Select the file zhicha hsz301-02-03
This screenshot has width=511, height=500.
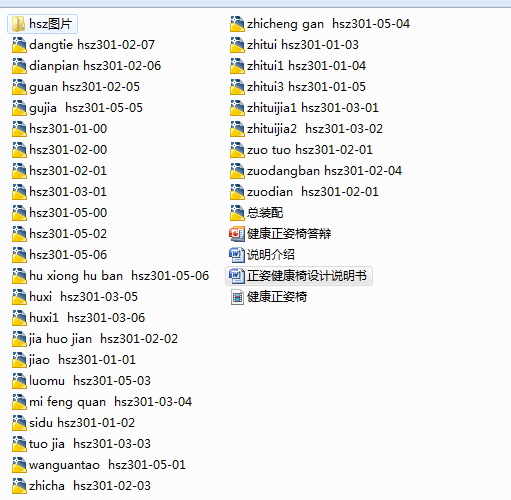[81, 486]
